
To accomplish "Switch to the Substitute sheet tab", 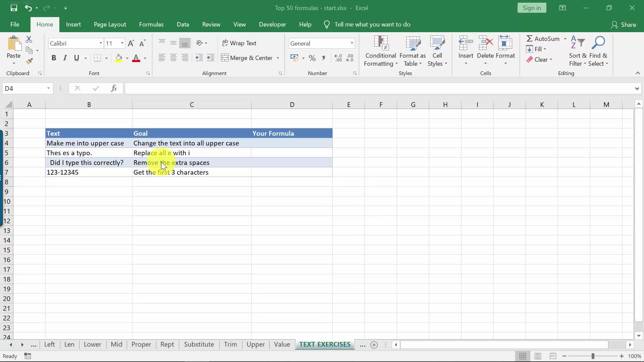I will (199, 344).
